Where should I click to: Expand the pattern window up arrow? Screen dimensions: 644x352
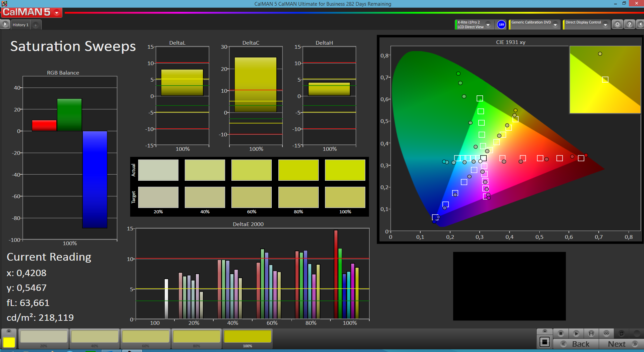pos(545,331)
